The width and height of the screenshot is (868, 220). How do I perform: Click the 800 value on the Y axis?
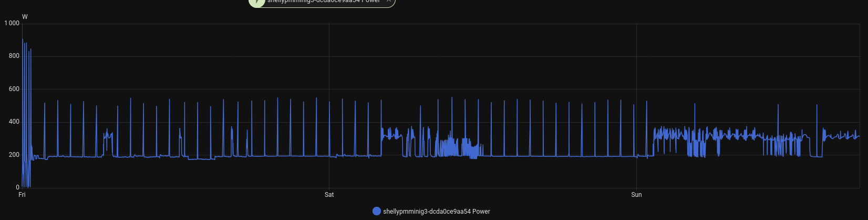coord(14,56)
